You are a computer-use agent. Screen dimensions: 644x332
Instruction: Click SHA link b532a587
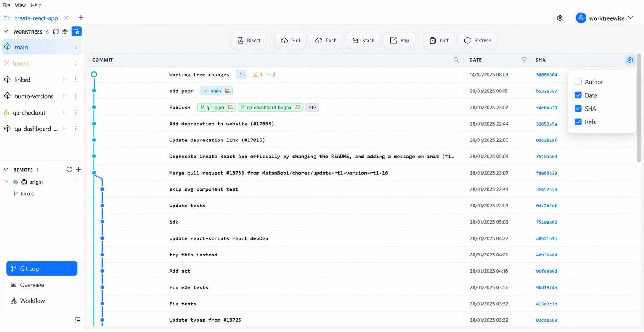[x=546, y=91]
